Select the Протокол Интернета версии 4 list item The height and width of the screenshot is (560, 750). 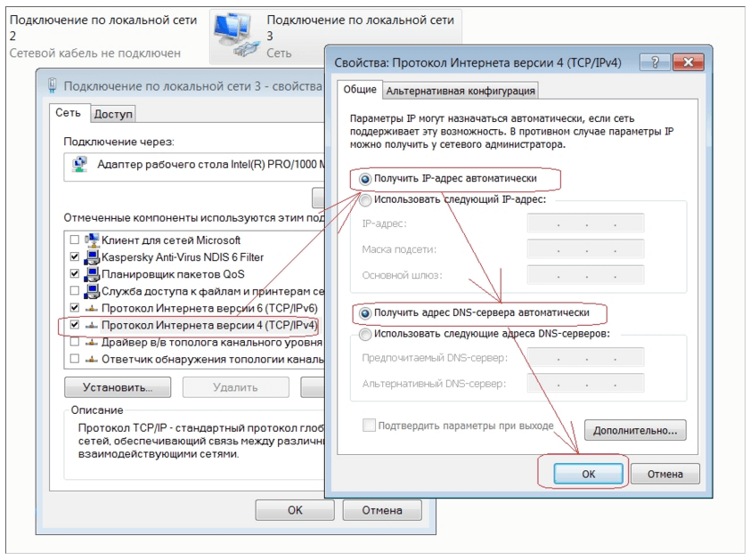click(209, 325)
